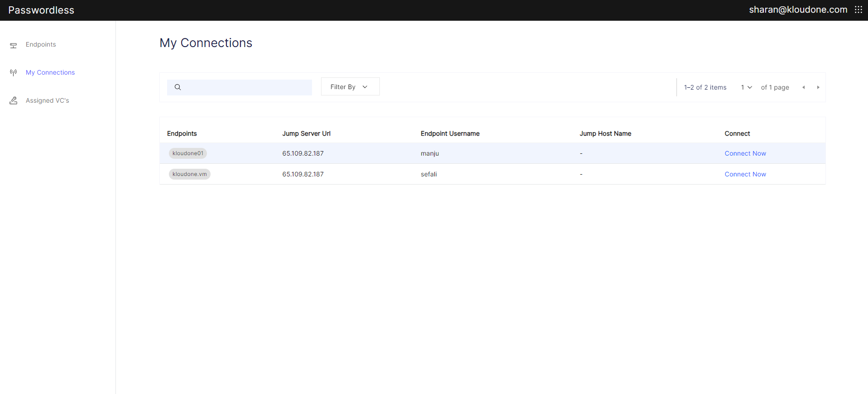The height and width of the screenshot is (394, 868).
Task: Open Assigned VC's in the sidebar
Action: (x=48, y=100)
